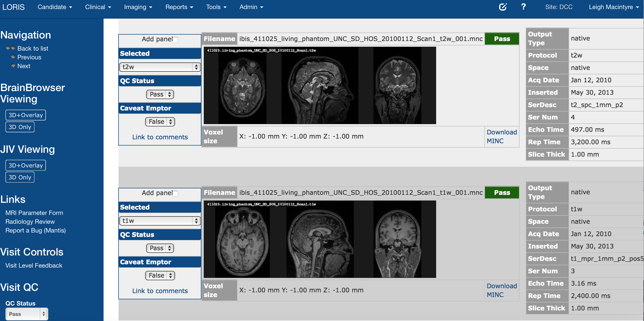Open Link to comments for t1w scan
Viewport: 644px width, 321px height.
click(160, 291)
